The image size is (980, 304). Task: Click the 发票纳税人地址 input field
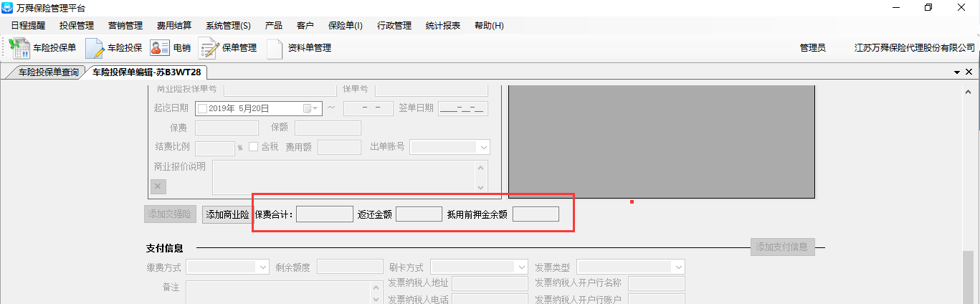[x=490, y=283]
